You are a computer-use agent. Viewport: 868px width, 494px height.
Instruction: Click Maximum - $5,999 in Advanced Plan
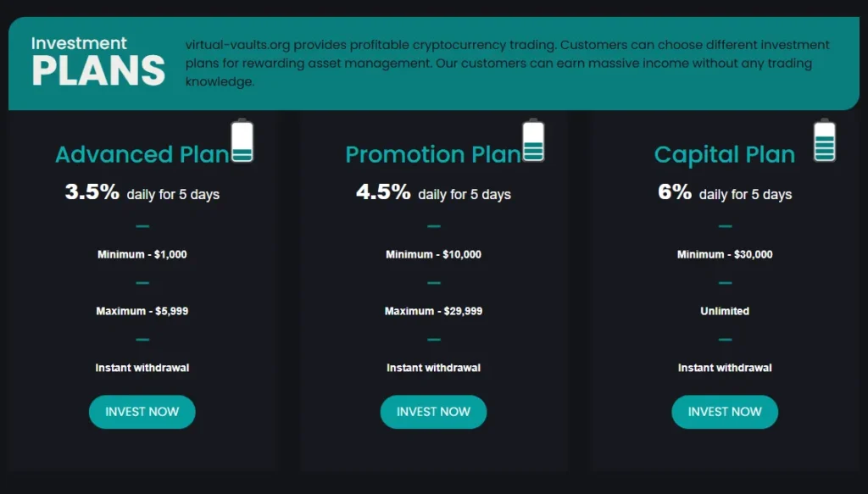tap(142, 311)
